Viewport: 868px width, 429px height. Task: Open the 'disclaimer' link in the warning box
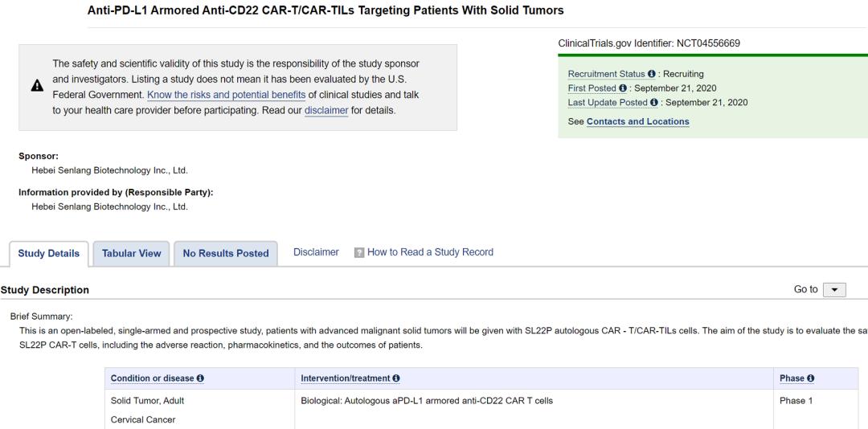(326, 110)
